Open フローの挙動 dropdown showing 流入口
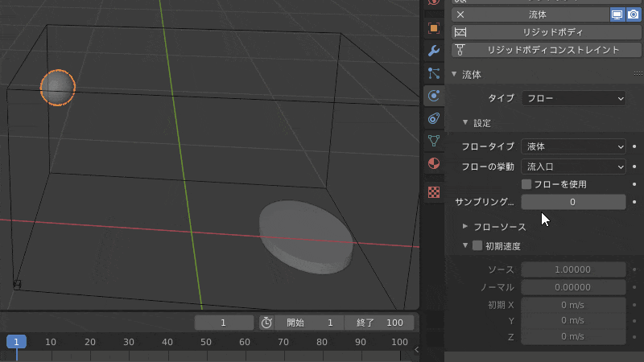Image resolution: width=644 pixels, height=362 pixels. pos(573,167)
